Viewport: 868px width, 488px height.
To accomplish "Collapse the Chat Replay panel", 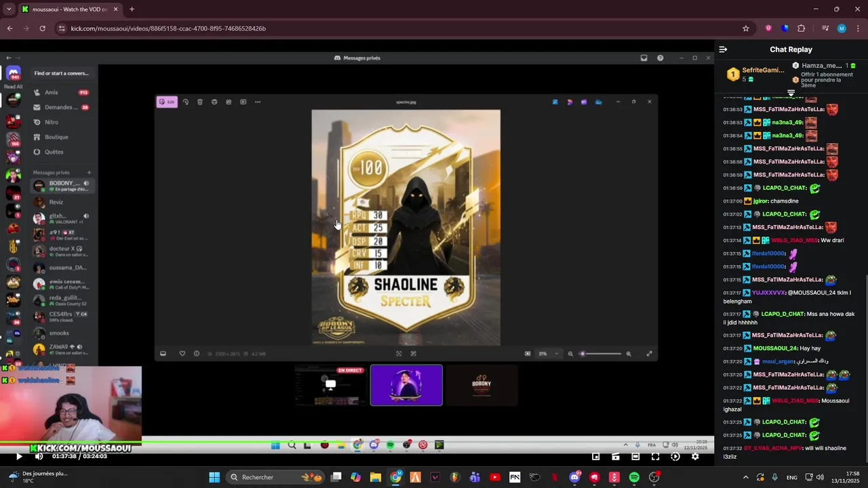I will (x=723, y=49).
